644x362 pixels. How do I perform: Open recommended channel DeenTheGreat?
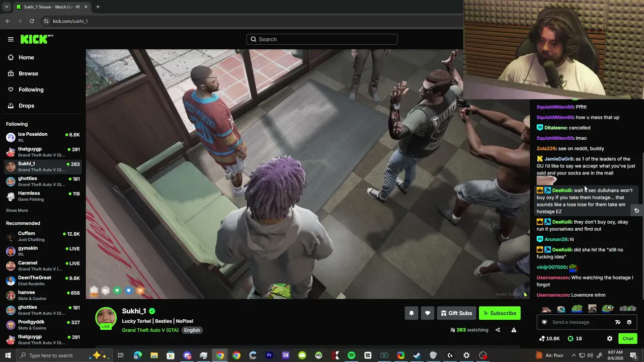coord(43,281)
